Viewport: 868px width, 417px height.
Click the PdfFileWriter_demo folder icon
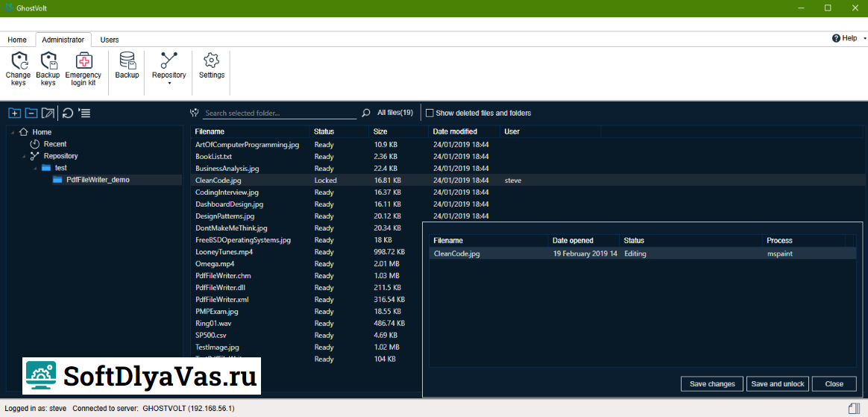click(x=57, y=180)
